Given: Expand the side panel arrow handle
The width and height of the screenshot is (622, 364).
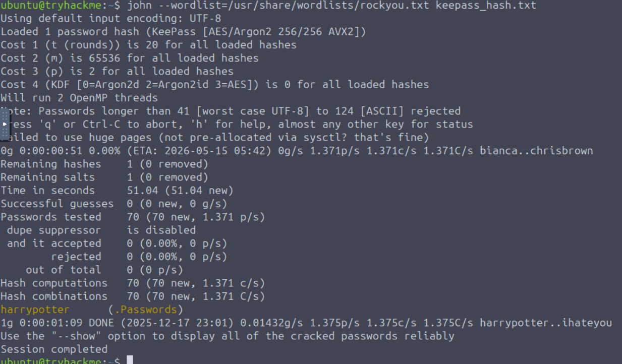Looking at the screenshot, I should 5,124.
